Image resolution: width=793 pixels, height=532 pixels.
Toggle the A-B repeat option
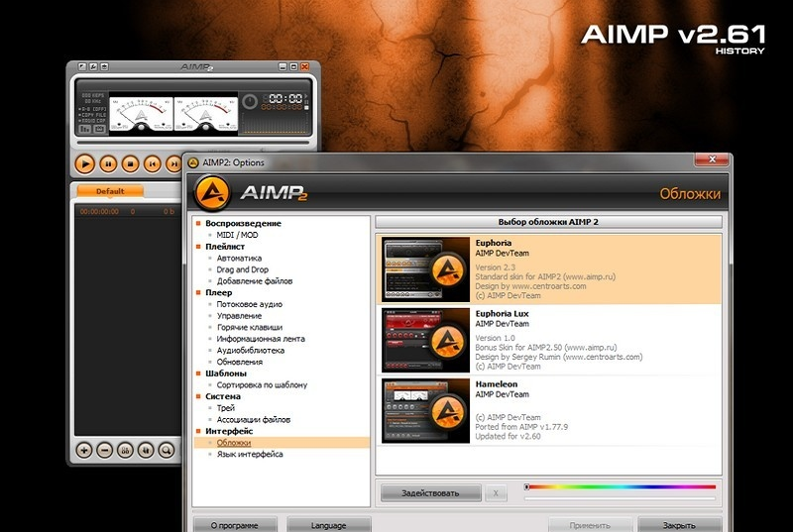coord(92,109)
